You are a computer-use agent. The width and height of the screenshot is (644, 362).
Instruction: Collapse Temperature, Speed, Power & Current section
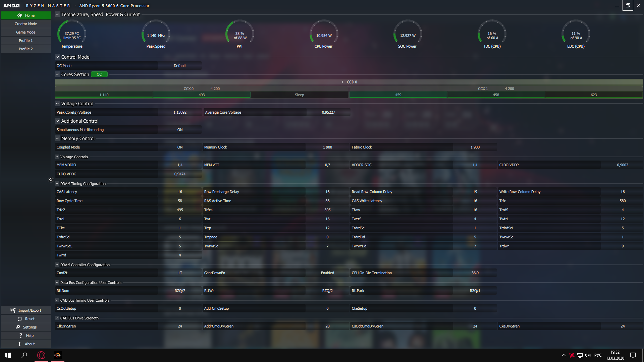(x=57, y=14)
